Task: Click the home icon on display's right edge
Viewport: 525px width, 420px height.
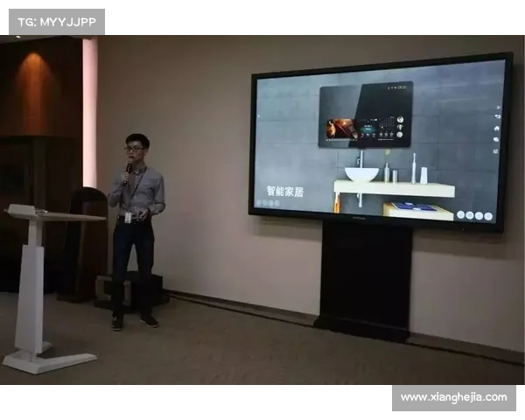Action: point(496,128)
